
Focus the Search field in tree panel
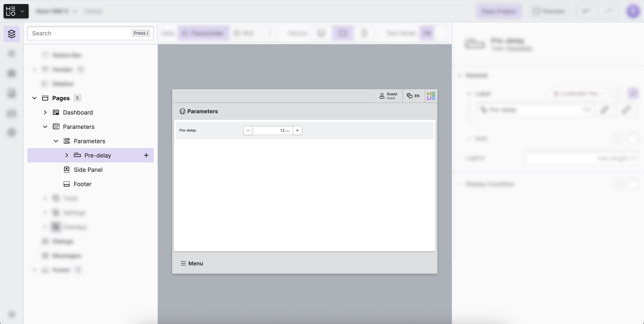[80, 33]
